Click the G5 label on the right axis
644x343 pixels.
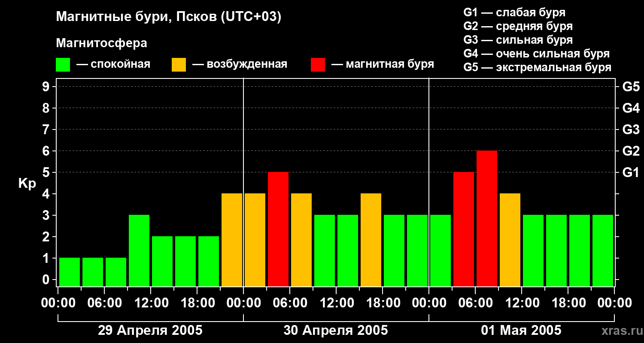click(631, 87)
